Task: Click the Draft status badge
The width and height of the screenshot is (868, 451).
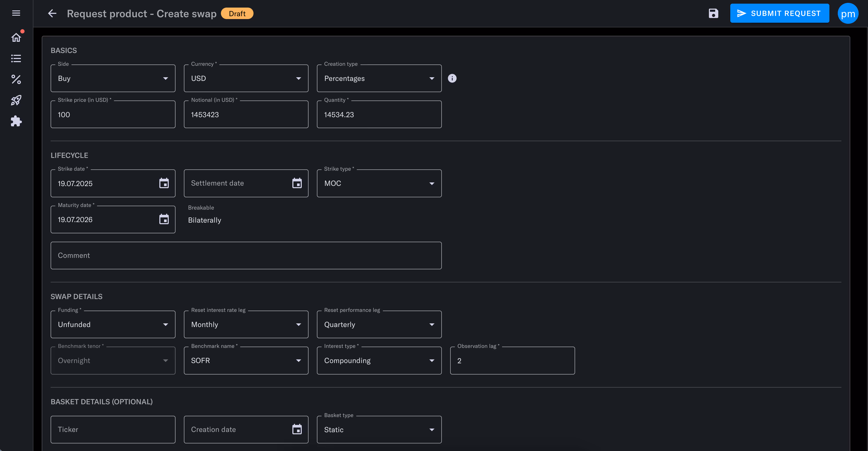Action: pos(237,14)
